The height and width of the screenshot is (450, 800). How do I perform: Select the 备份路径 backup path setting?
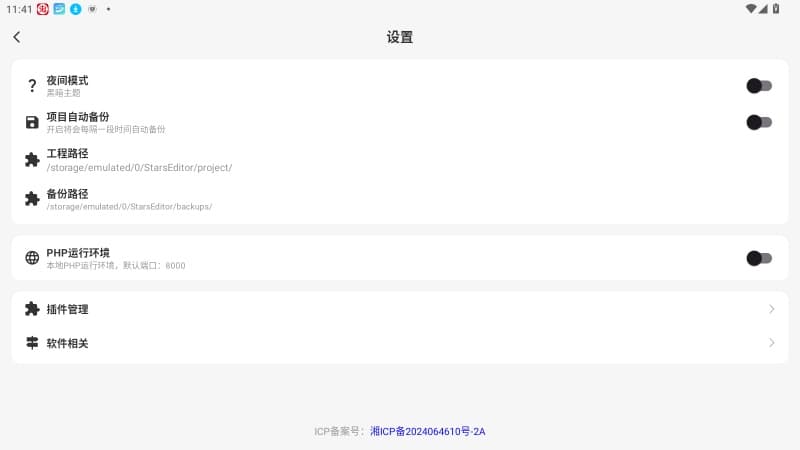(128, 199)
